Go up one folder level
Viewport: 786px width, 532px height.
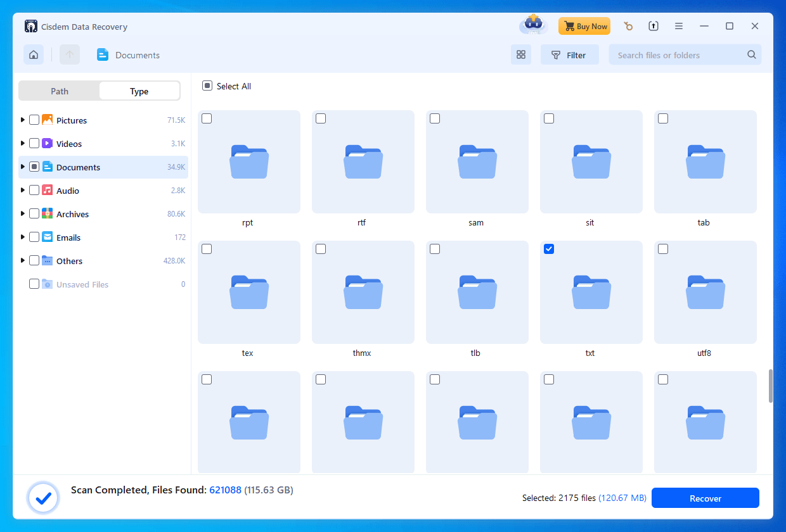[70, 55]
